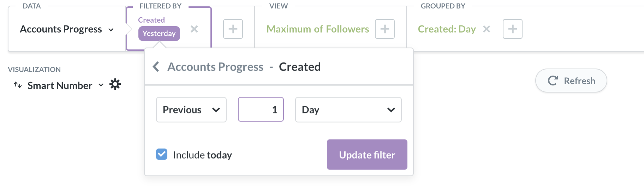Add another metric next to Maximum of Followers
644x190 pixels.
click(384, 29)
